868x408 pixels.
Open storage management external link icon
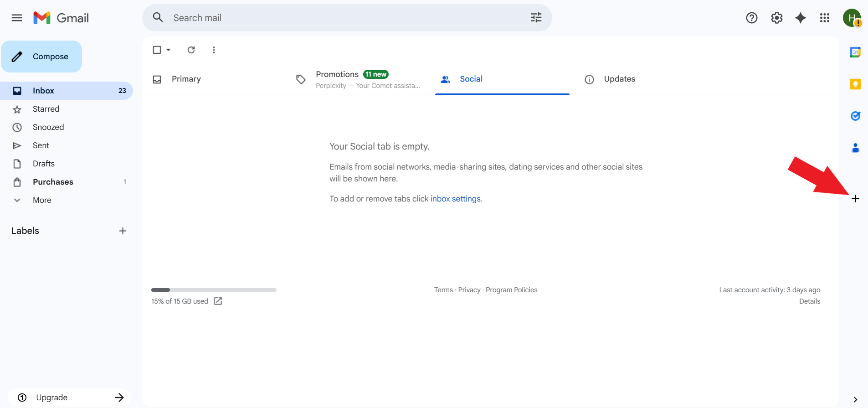pyautogui.click(x=218, y=301)
